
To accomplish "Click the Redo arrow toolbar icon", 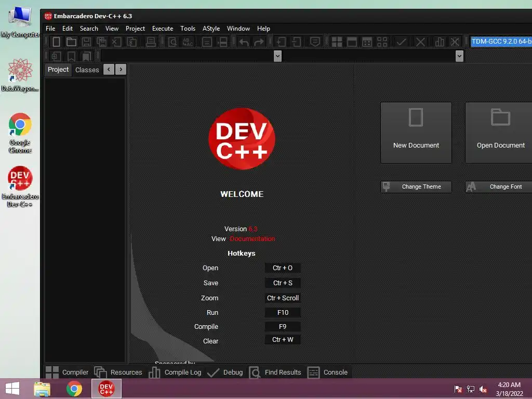I will 259,42.
